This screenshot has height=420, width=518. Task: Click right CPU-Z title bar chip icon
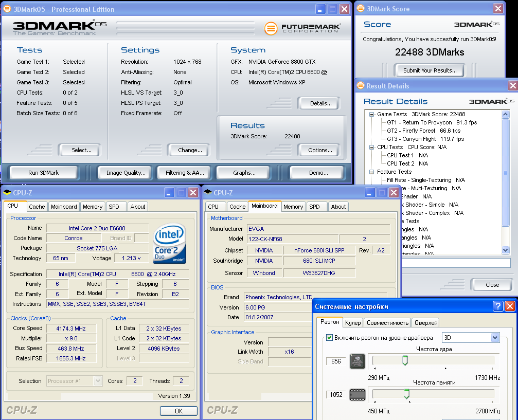pyautogui.click(x=208, y=192)
